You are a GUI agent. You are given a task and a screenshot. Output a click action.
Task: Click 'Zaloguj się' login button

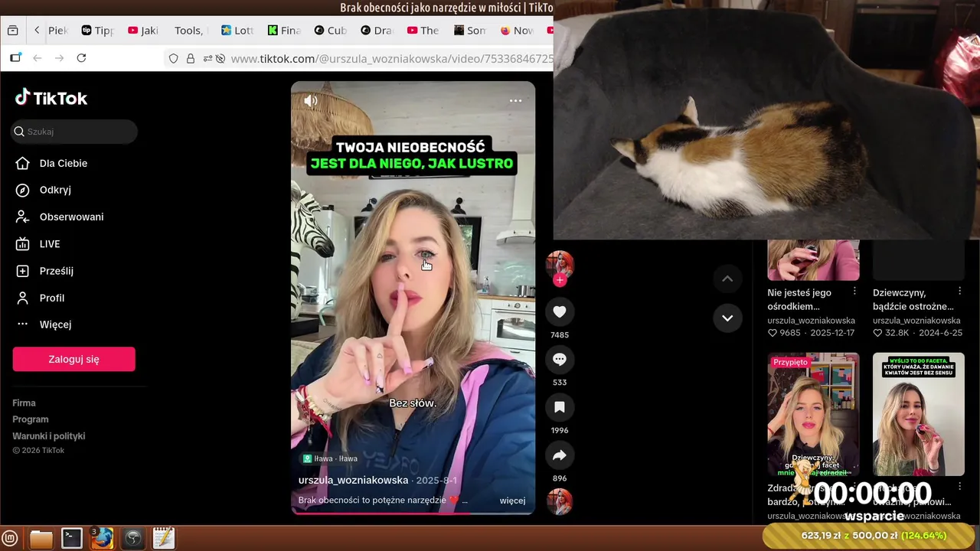click(x=73, y=359)
